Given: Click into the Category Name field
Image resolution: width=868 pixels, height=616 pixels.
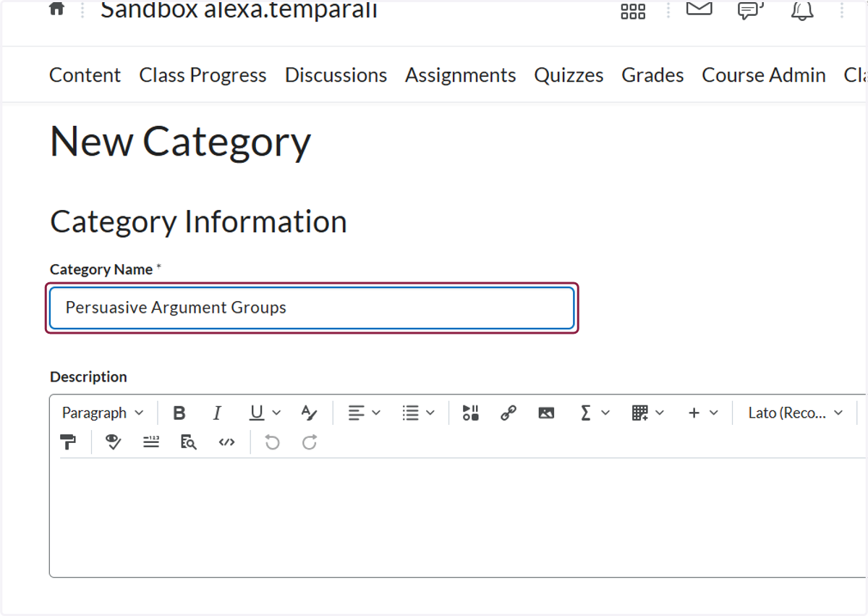Looking at the screenshot, I should [x=312, y=308].
